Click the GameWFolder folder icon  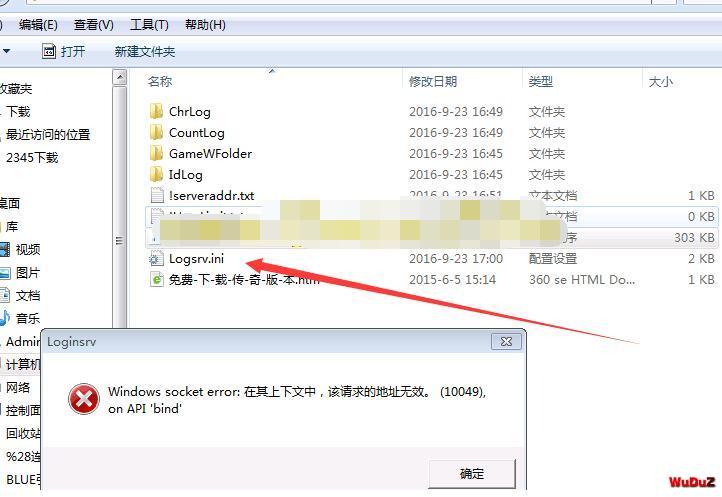click(x=157, y=153)
